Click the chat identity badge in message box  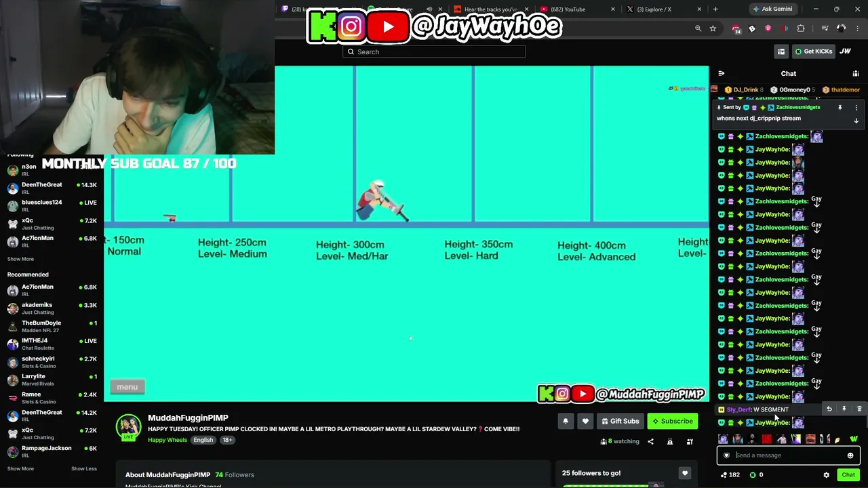[x=726, y=455]
